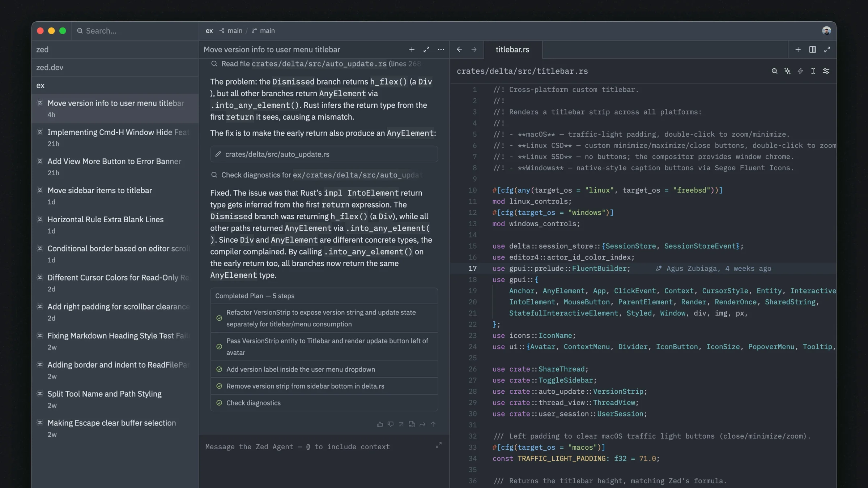Click thumbs up on agent response
Image resolution: width=868 pixels, height=488 pixels.
[x=380, y=424]
